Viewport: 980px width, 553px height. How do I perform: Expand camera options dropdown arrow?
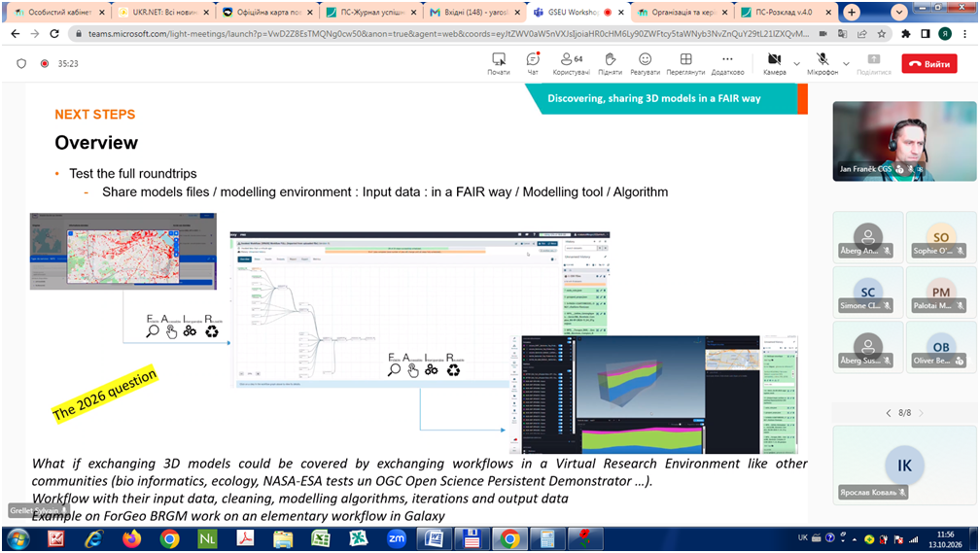(796, 64)
